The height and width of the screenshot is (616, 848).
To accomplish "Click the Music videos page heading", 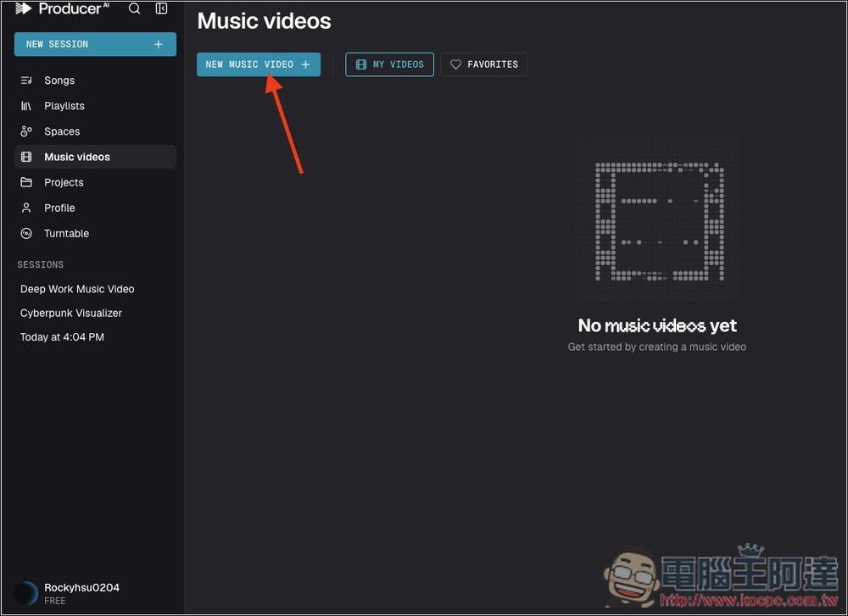I will (x=264, y=21).
